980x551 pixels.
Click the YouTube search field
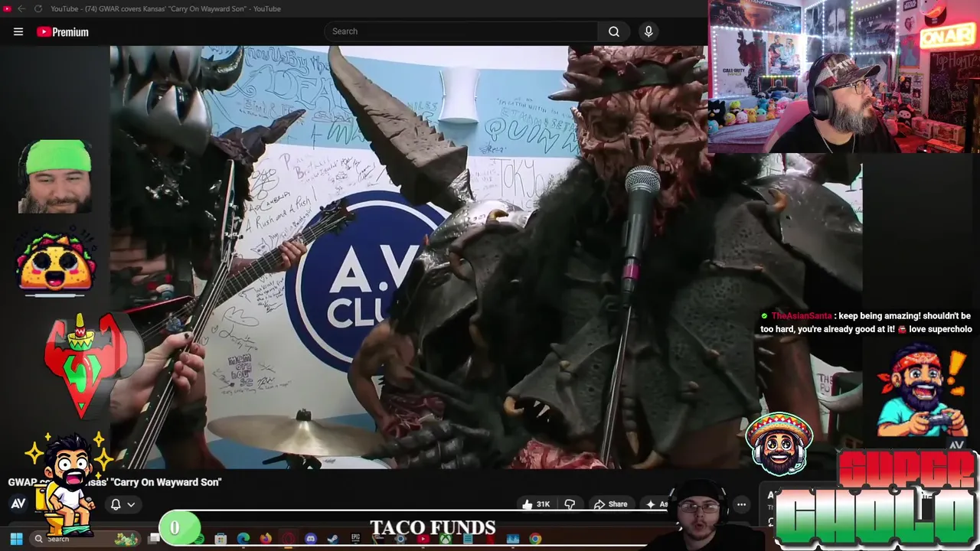pos(461,31)
